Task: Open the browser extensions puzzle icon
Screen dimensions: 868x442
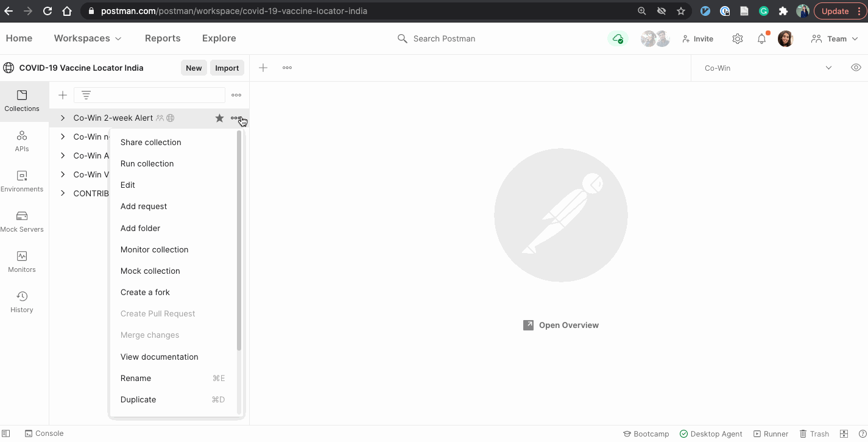Action: pyautogui.click(x=783, y=11)
